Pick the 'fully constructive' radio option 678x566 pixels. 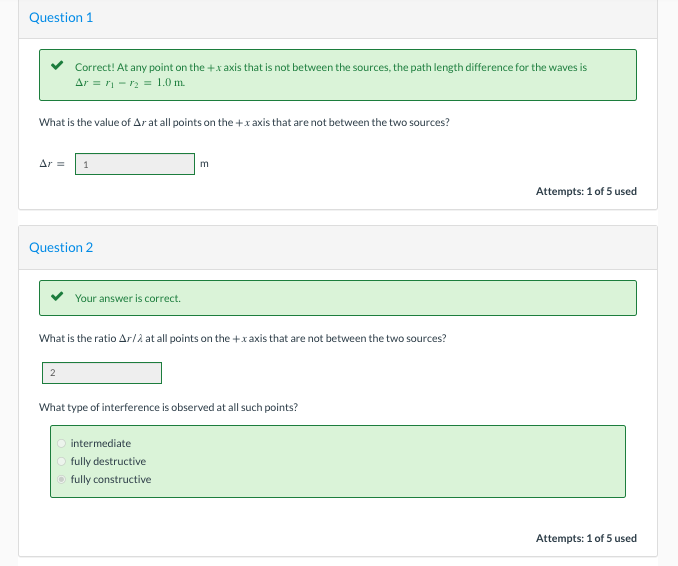pyautogui.click(x=61, y=479)
